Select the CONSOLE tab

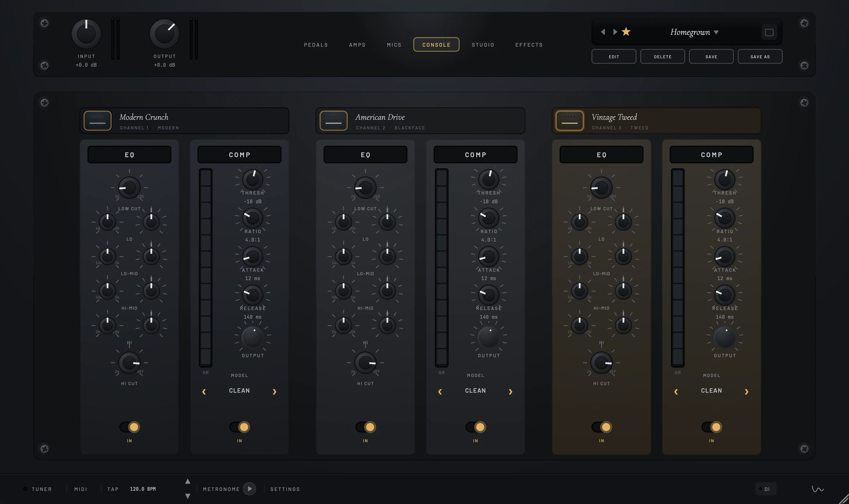coord(436,45)
